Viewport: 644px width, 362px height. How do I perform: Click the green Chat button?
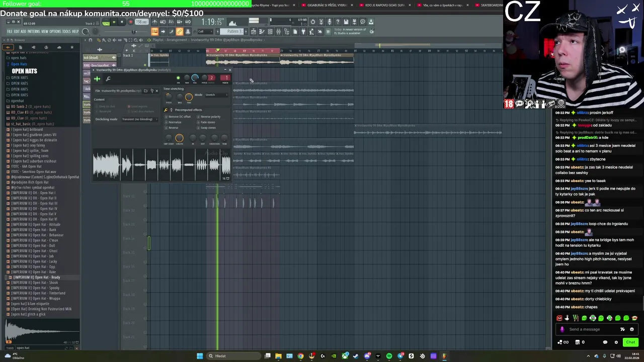tap(630, 342)
